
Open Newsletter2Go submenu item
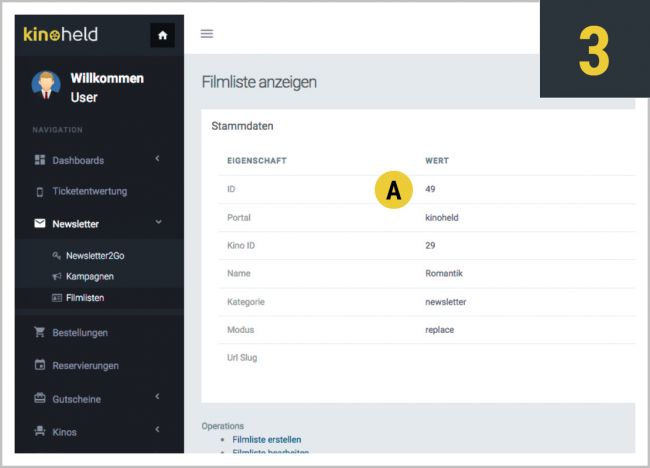[x=94, y=256]
